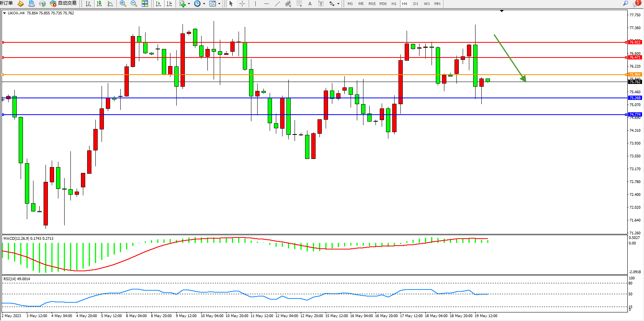644x321 pixels.
Task: Select the Fibonacci retracement tool
Action: click(x=299, y=3)
